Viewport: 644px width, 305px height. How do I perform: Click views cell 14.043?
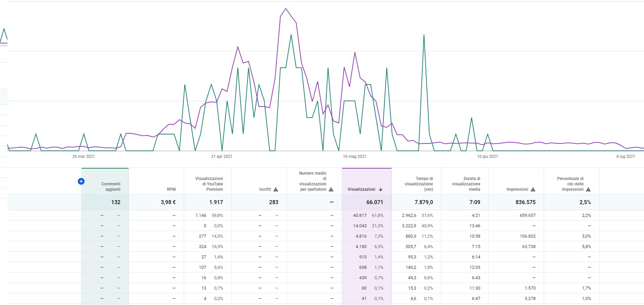click(360, 226)
